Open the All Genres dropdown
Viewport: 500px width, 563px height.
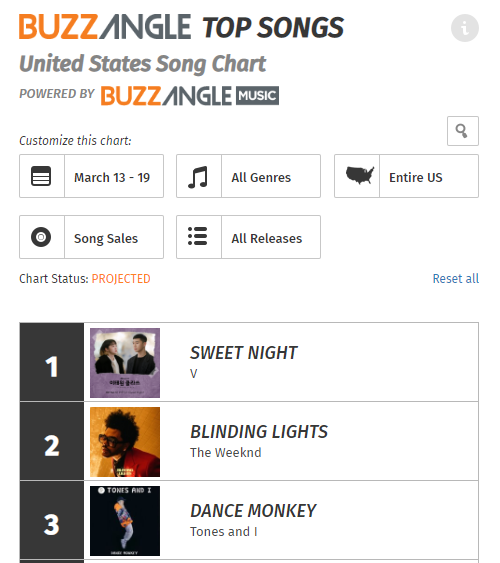[x=248, y=176]
